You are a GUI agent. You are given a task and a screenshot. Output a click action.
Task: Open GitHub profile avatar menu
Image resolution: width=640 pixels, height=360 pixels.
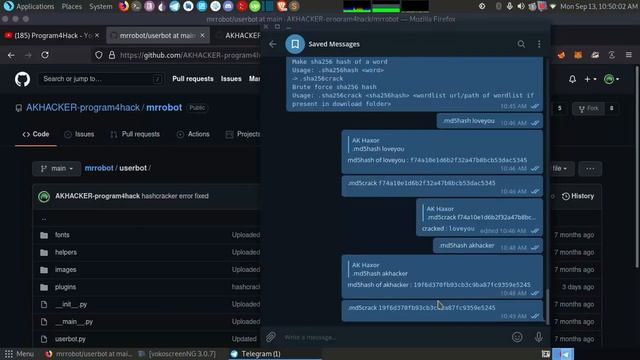tap(611, 79)
